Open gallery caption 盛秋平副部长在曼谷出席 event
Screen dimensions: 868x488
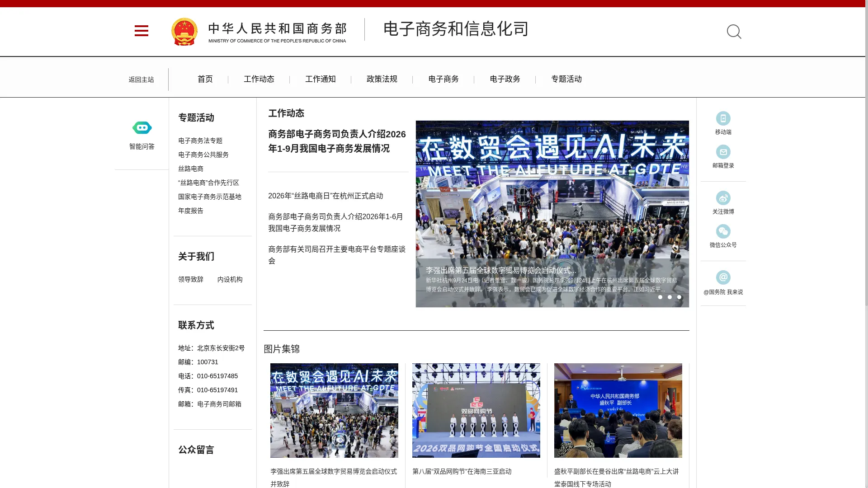point(617,478)
